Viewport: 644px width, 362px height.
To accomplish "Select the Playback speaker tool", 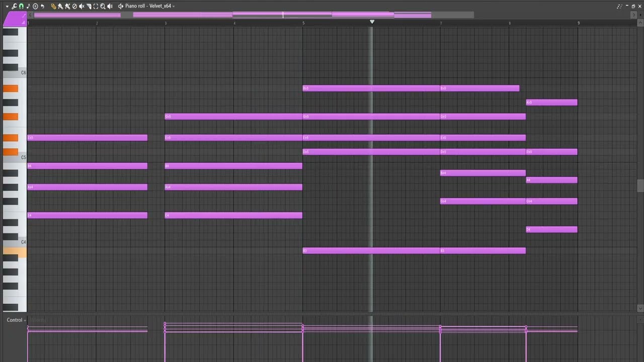I will coord(110,6).
